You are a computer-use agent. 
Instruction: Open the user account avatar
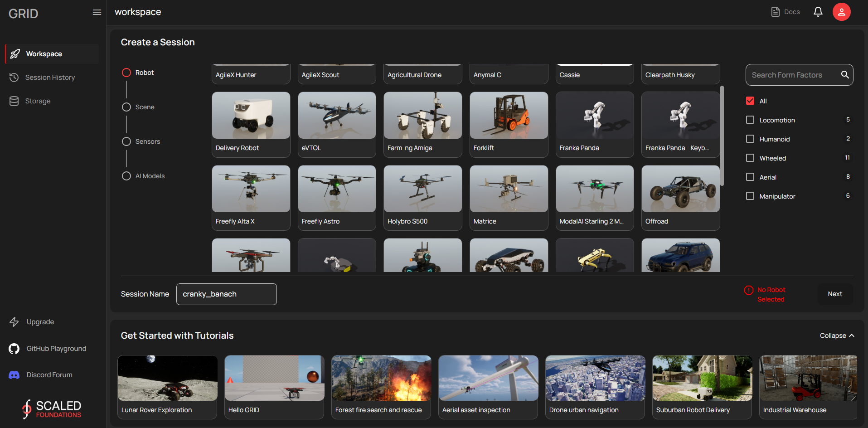coord(841,12)
